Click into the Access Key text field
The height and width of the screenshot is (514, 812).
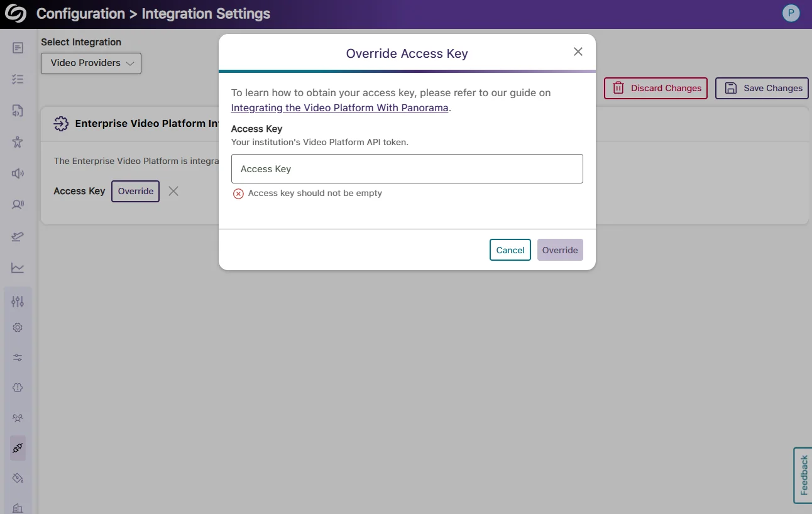click(x=407, y=169)
